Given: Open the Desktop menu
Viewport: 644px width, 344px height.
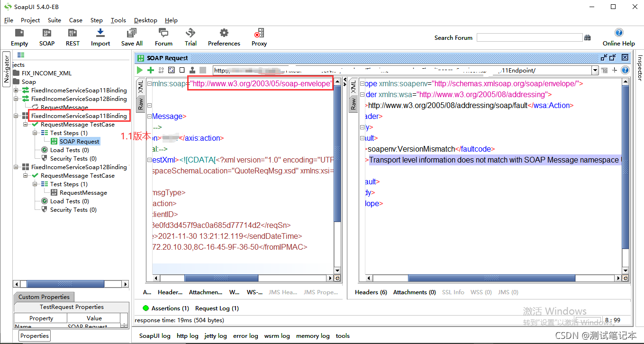Looking at the screenshot, I should (x=145, y=20).
